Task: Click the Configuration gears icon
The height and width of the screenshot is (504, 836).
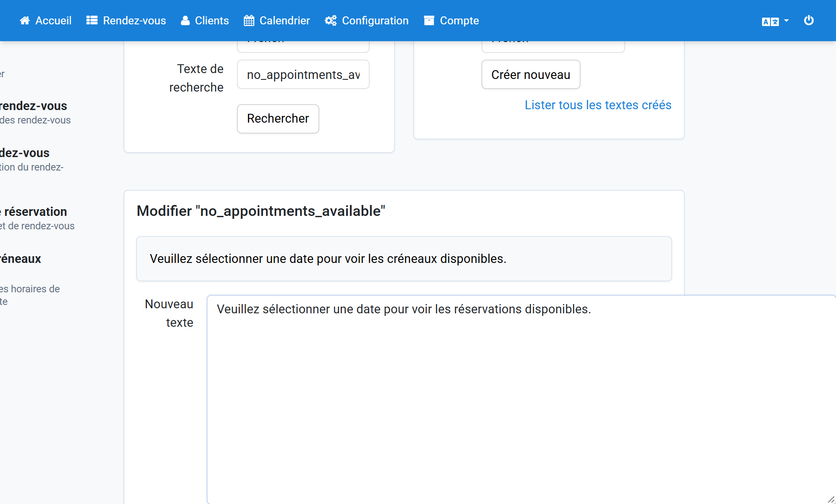Action: [331, 21]
